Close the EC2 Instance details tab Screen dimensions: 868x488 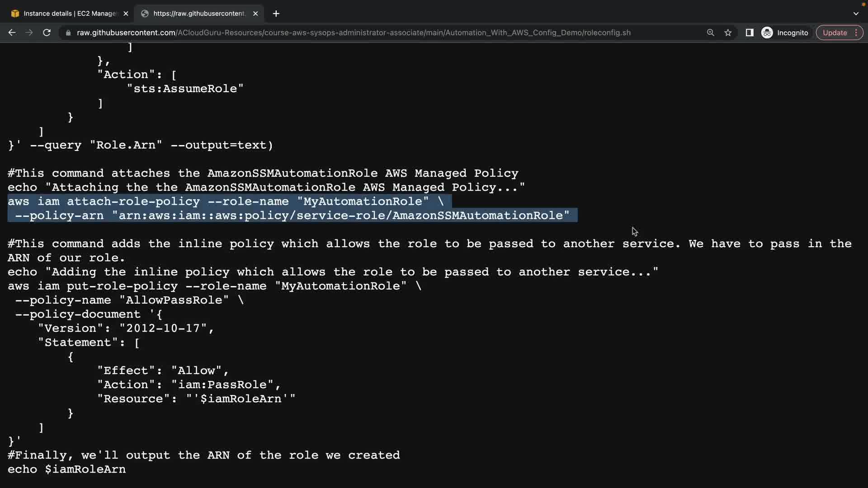[126, 14]
